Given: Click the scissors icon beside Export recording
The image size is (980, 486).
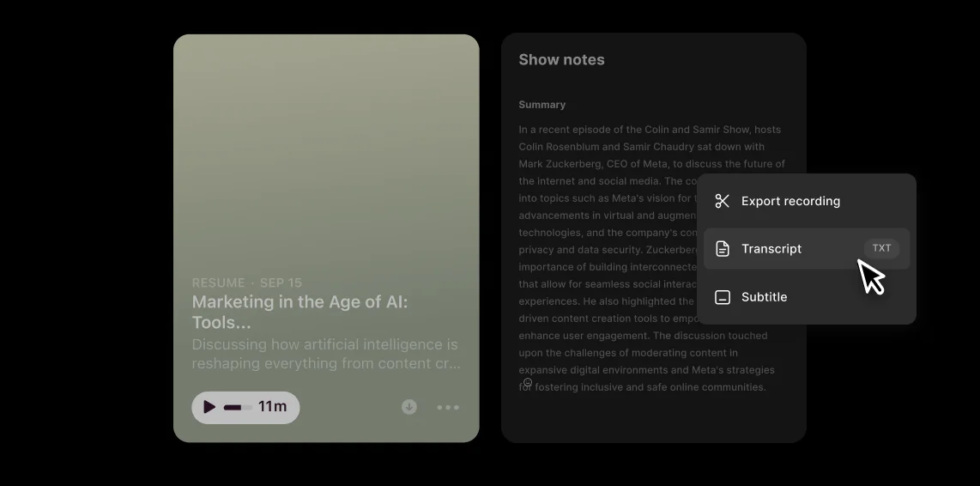Looking at the screenshot, I should (722, 201).
